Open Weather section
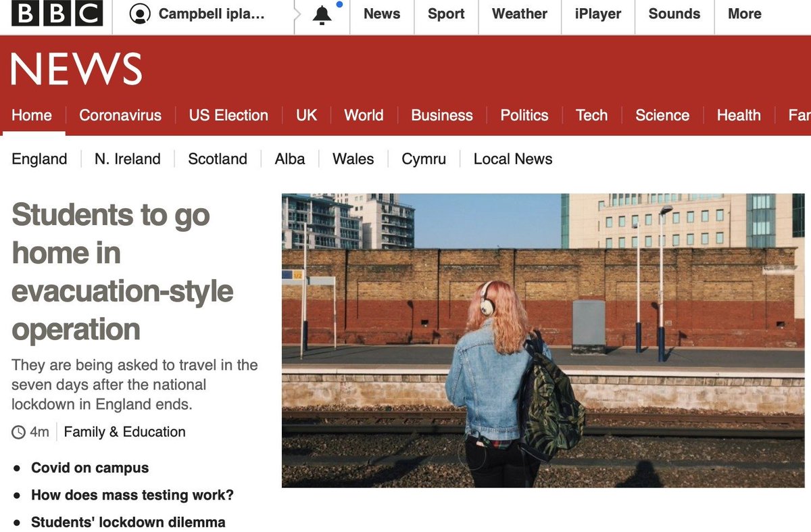This screenshot has width=811, height=532. (520, 14)
